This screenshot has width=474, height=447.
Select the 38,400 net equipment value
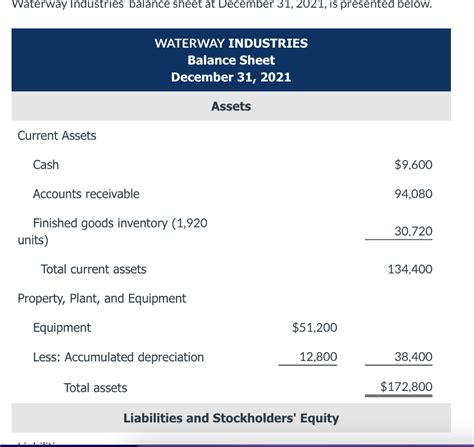413,357
